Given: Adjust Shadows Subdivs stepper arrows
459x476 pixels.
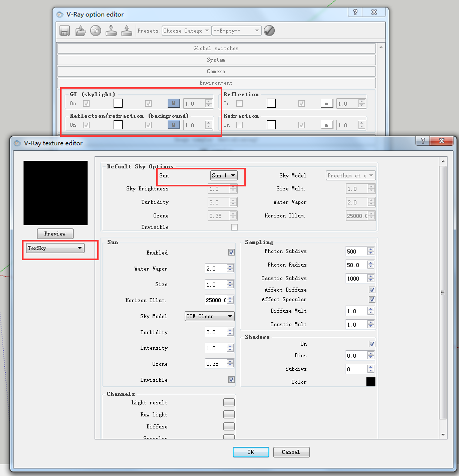Looking at the screenshot, I should click(x=371, y=369).
